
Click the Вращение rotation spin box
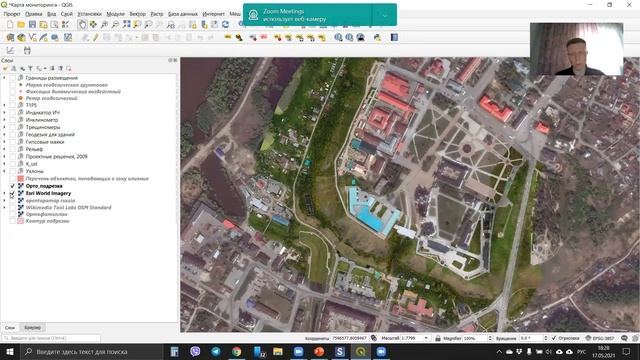(x=533, y=338)
